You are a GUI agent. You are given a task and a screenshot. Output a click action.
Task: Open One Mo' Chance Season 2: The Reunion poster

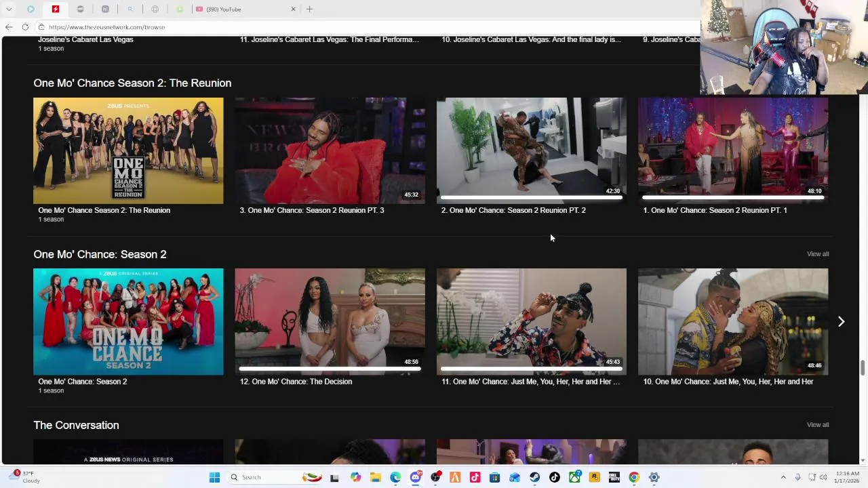tap(128, 150)
